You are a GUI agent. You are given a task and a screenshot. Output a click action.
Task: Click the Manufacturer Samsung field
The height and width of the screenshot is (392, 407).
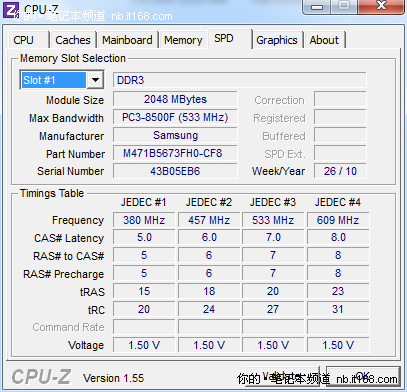[175, 135]
